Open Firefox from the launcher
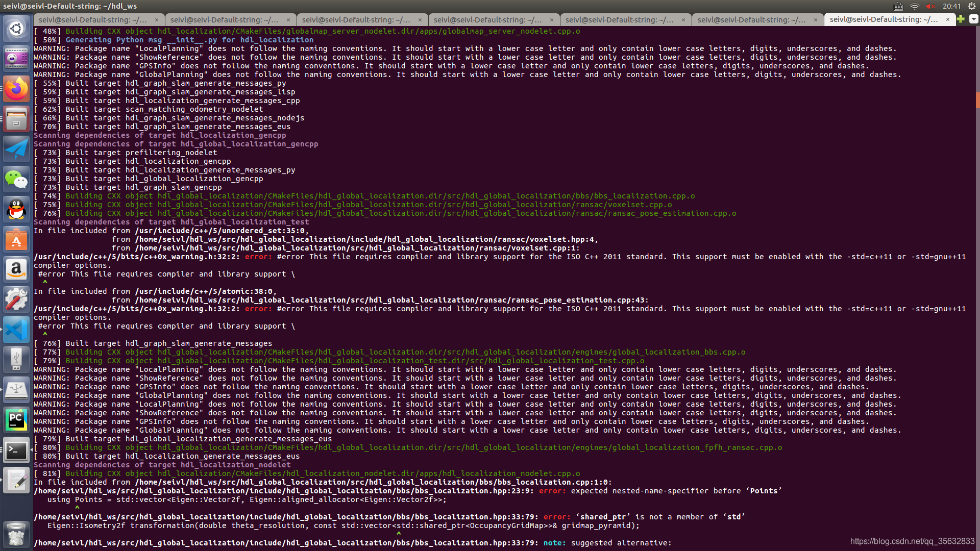Image resolution: width=980 pixels, height=551 pixels. [x=16, y=89]
